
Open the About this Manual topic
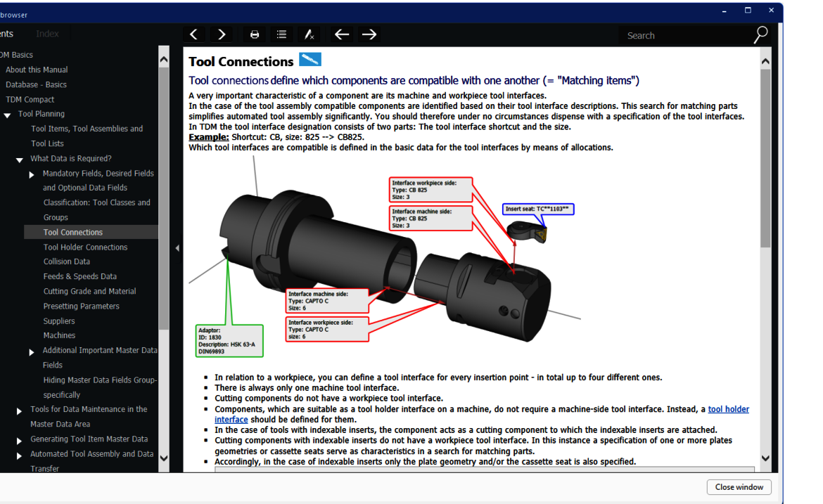coord(37,70)
